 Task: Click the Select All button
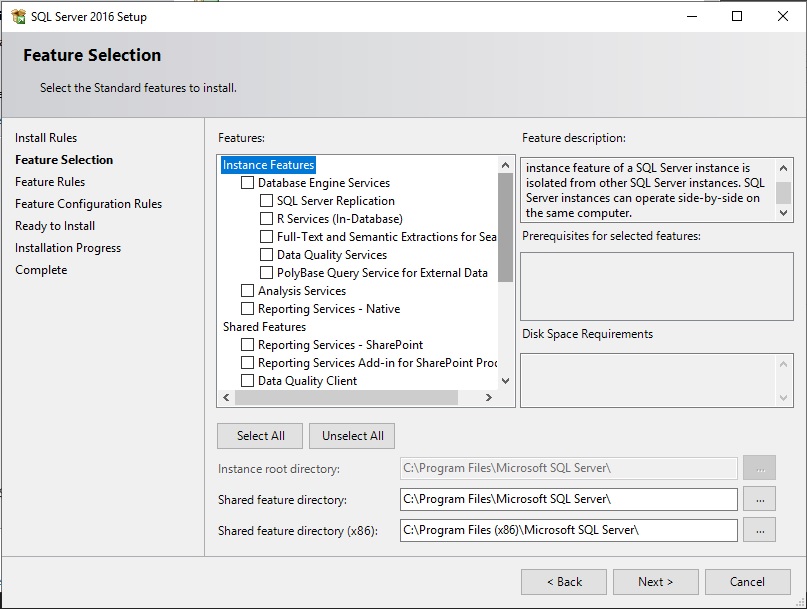point(260,435)
